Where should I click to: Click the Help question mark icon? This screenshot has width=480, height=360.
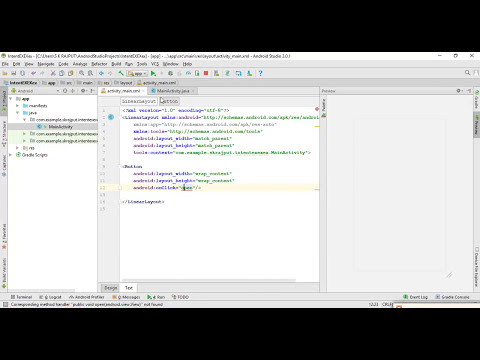(x=260, y=73)
